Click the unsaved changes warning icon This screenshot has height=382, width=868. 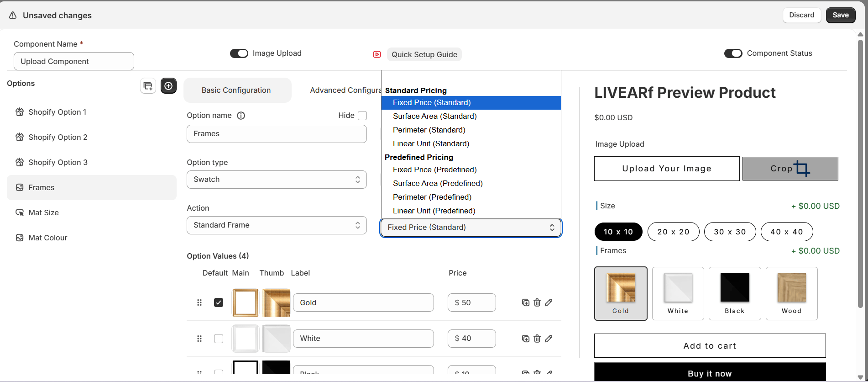(13, 16)
